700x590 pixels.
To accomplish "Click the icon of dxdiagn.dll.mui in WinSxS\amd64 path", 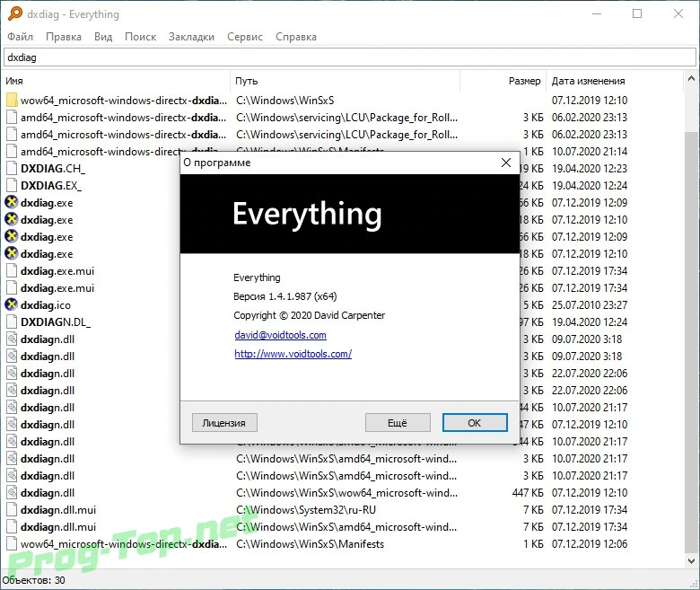I will point(12,526).
